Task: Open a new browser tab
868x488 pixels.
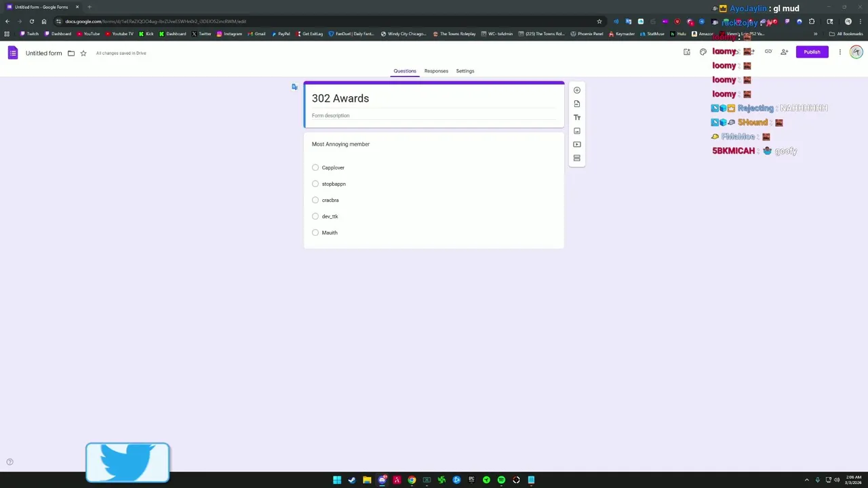Action: point(90,7)
